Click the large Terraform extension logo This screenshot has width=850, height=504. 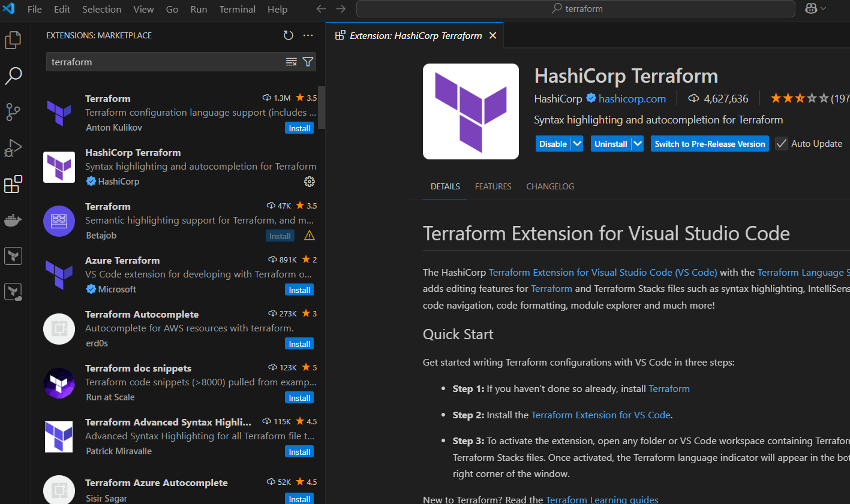click(471, 111)
